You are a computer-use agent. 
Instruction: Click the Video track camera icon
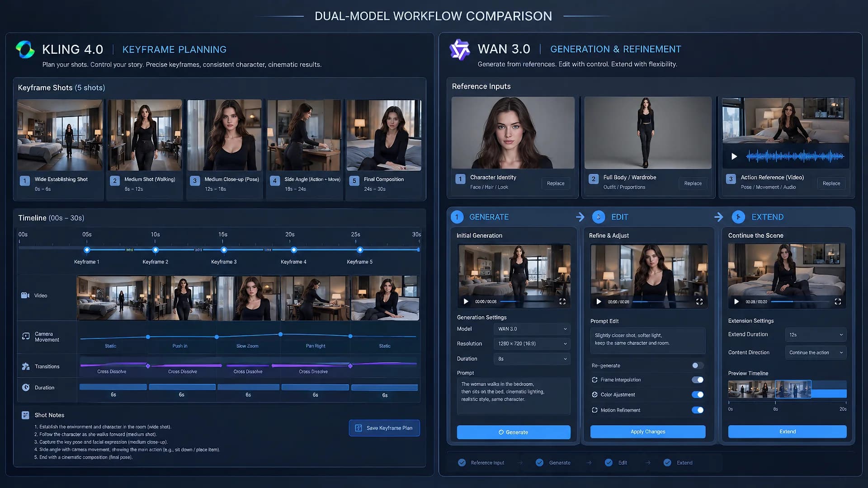coord(25,296)
